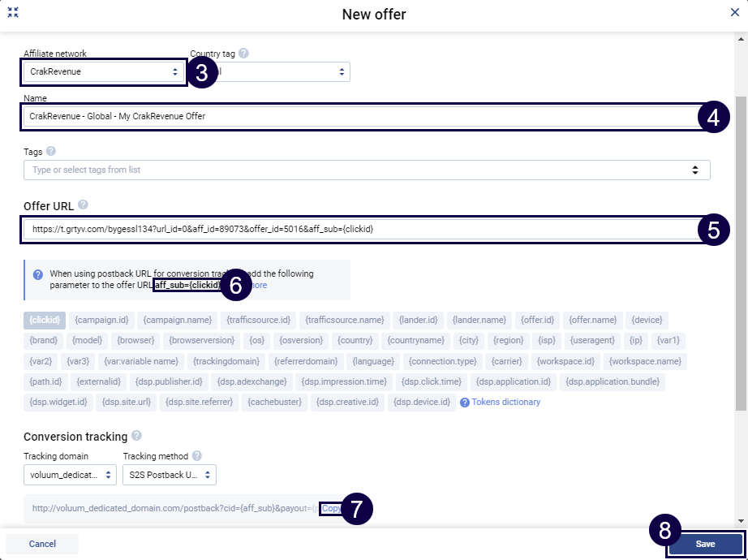
Task: Click the Offer URL help icon
Action: tap(83, 205)
